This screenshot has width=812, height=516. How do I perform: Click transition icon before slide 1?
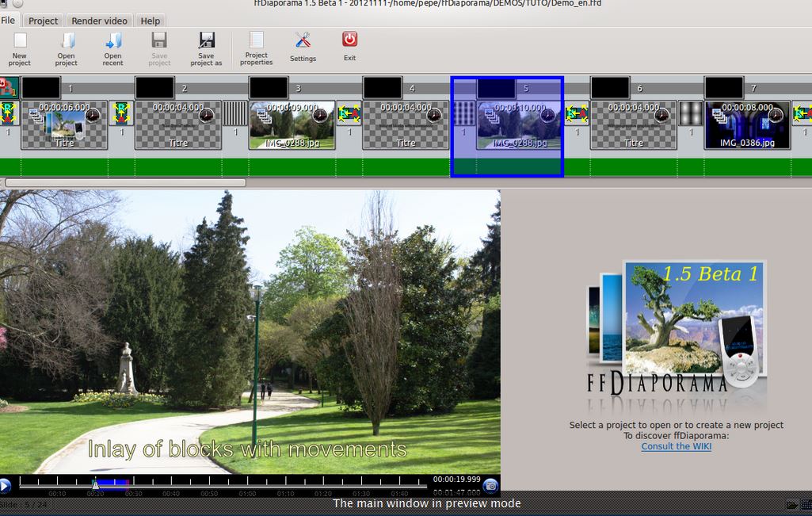8,113
